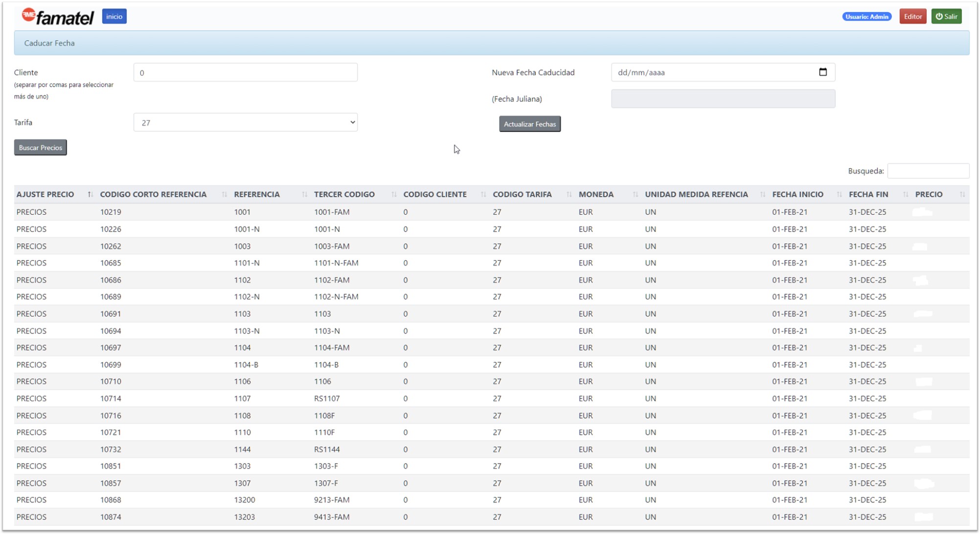This screenshot has height=535, width=980.
Task: Focus the Busqueda search box
Action: [928, 171]
